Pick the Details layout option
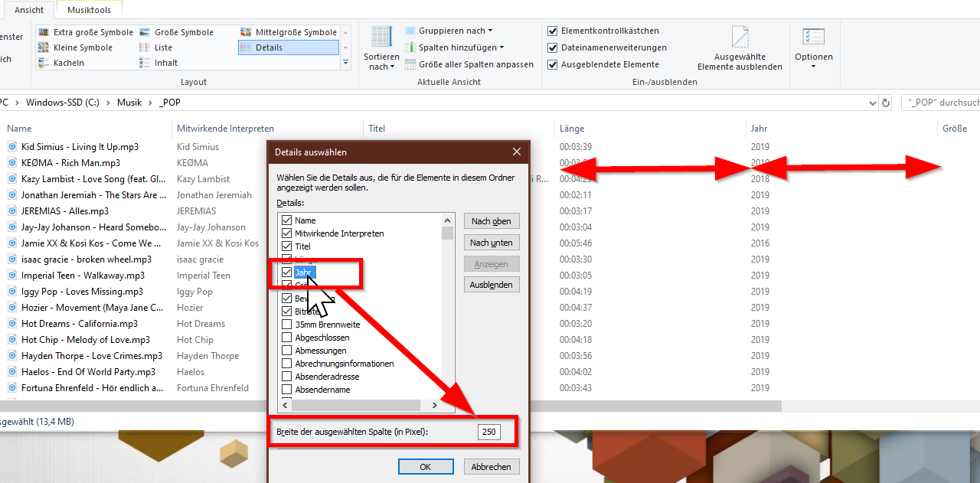Image resolution: width=980 pixels, height=483 pixels. point(288,47)
